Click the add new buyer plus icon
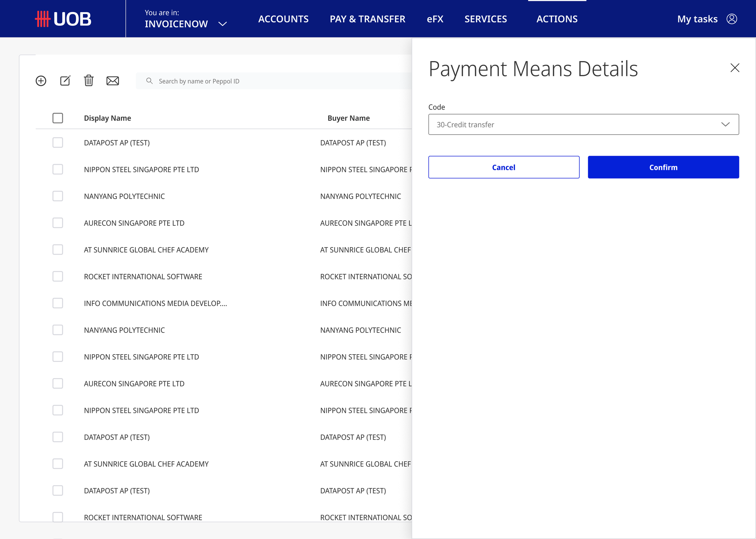This screenshot has width=756, height=539. pos(41,81)
